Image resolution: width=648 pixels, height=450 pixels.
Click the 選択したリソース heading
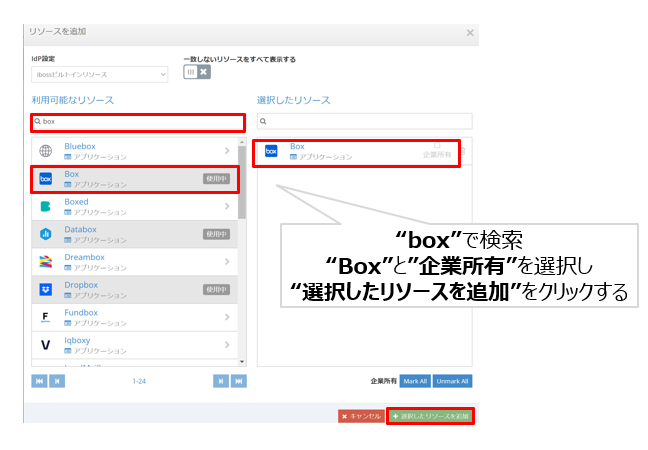pos(293,100)
